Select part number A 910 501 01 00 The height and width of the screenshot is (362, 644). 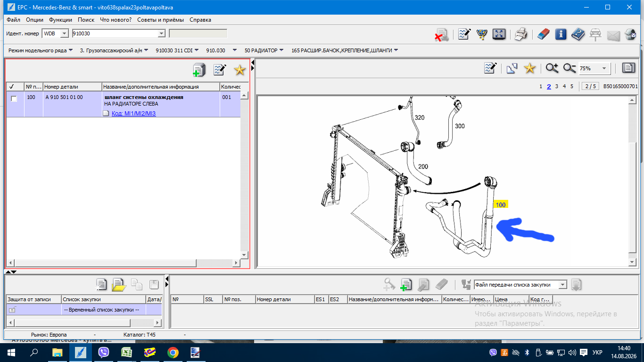click(64, 97)
